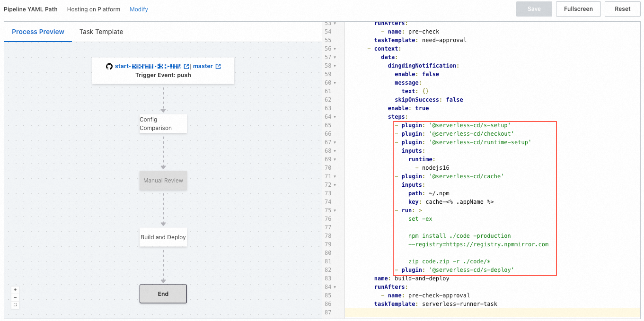Open external link after repository name
Viewport: 644px width, 321px height.
(x=187, y=66)
